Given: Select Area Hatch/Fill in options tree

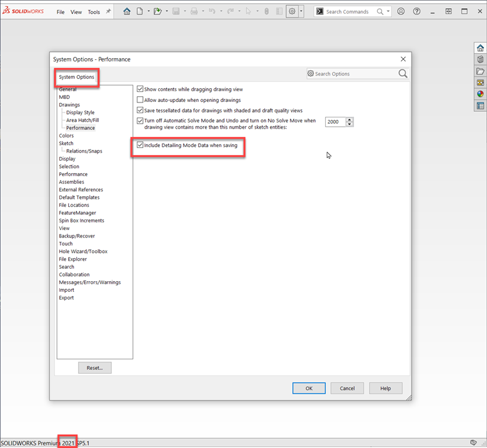Looking at the screenshot, I should coord(82,120).
